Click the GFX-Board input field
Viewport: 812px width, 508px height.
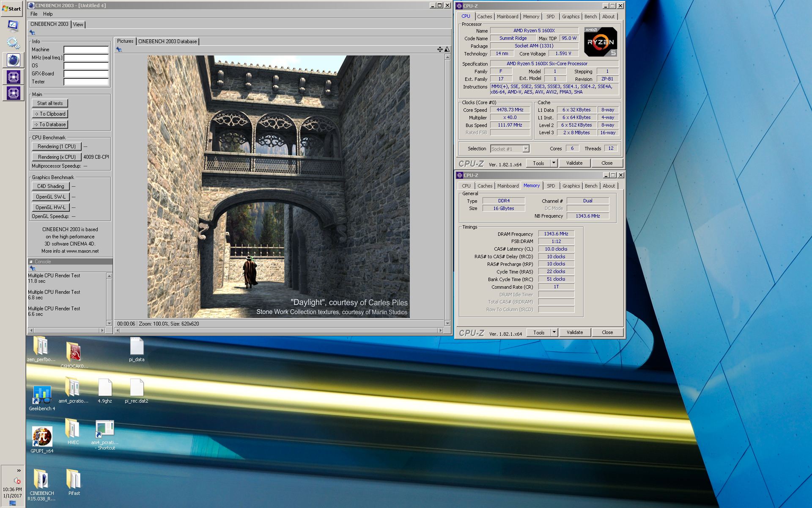[86, 74]
